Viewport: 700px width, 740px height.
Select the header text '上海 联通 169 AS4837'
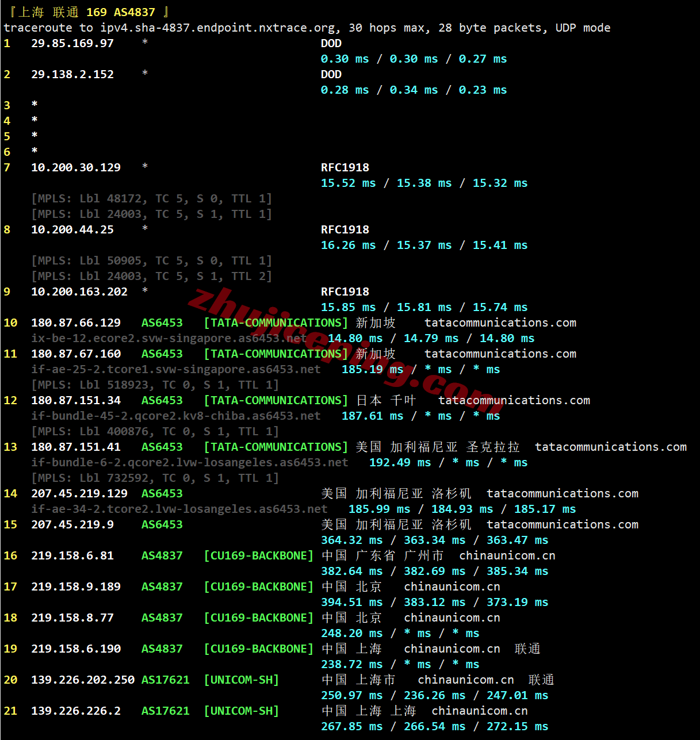pyautogui.click(x=87, y=12)
